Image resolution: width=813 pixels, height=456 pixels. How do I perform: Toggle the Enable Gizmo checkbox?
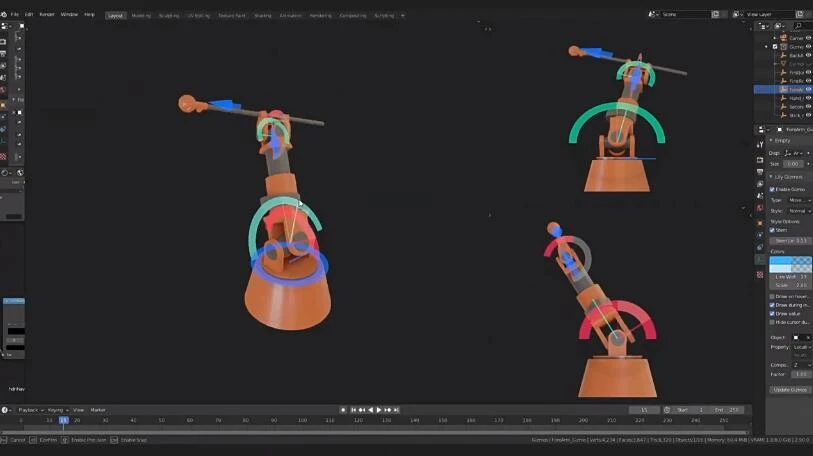[773, 189]
